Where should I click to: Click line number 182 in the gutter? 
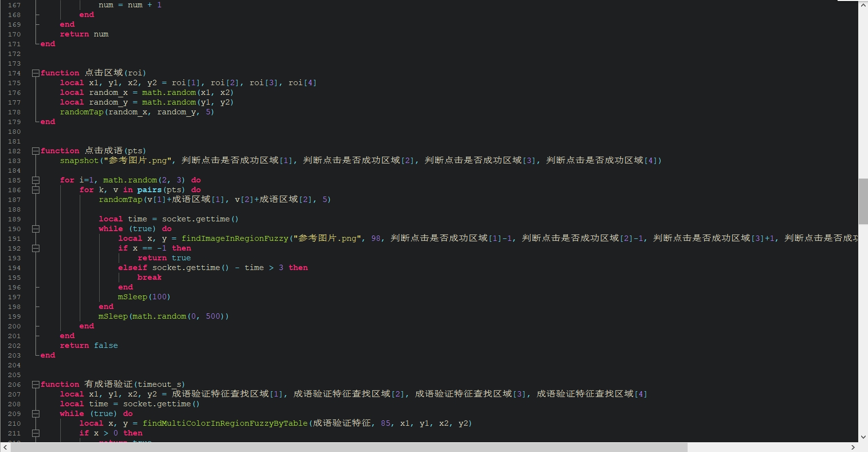(x=14, y=151)
